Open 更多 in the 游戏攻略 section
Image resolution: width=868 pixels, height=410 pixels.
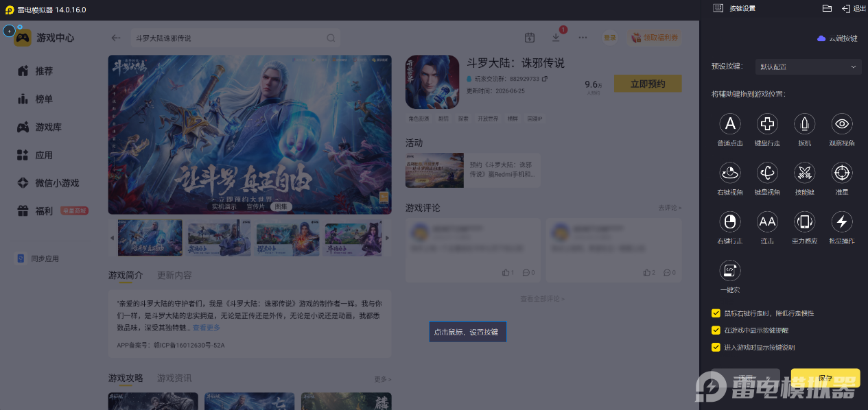click(383, 379)
